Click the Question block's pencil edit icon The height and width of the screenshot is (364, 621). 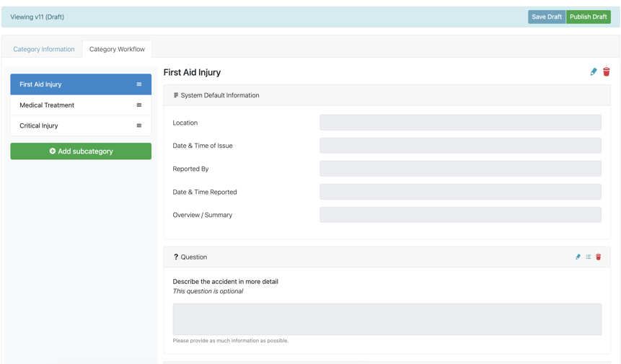coord(578,257)
